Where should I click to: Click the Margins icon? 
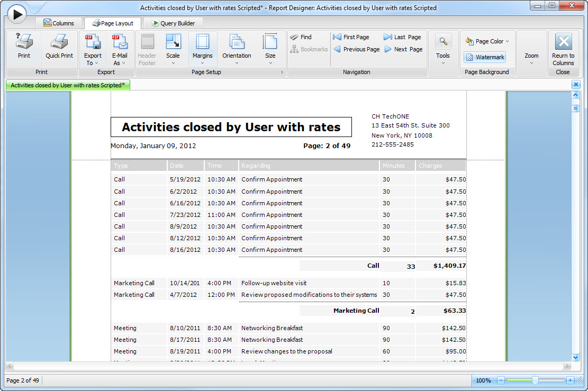[203, 42]
